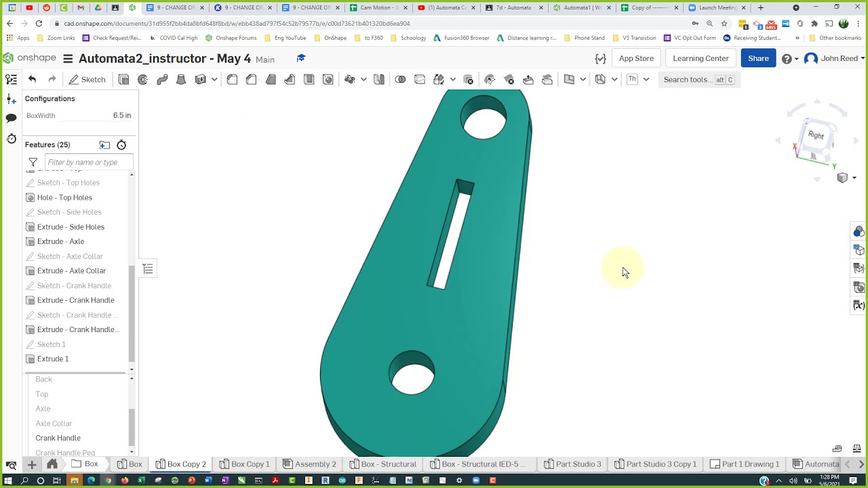The height and width of the screenshot is (488, 868).
Task: Select the Mirror tool icon
Action: coord(379,79)
